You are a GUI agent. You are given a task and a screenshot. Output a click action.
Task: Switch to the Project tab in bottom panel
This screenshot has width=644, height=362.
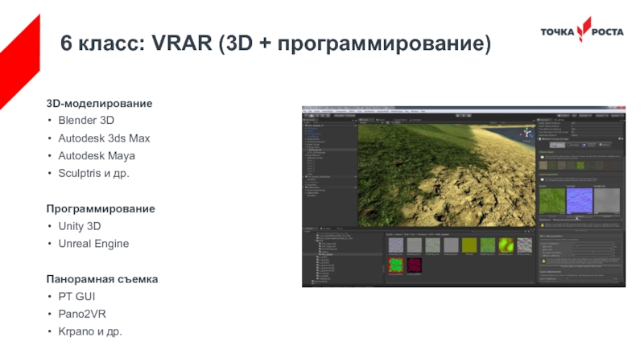point(309,228)
